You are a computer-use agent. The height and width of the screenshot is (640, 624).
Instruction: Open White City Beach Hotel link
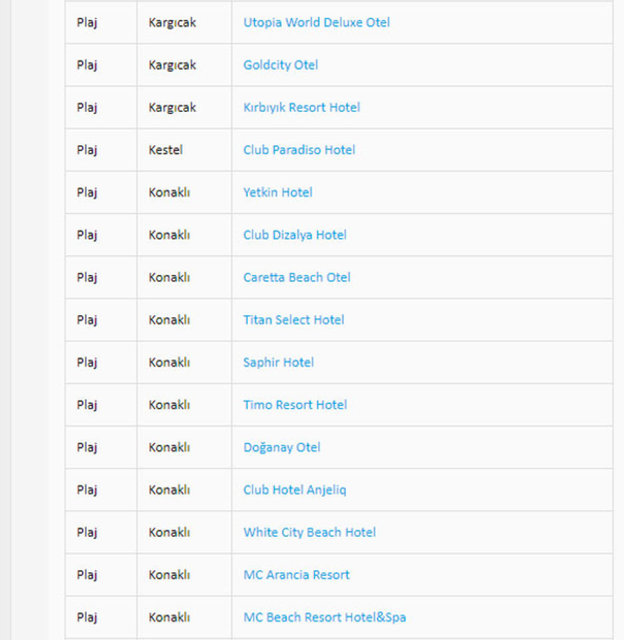pyautogui.click(x=309, y=532)
